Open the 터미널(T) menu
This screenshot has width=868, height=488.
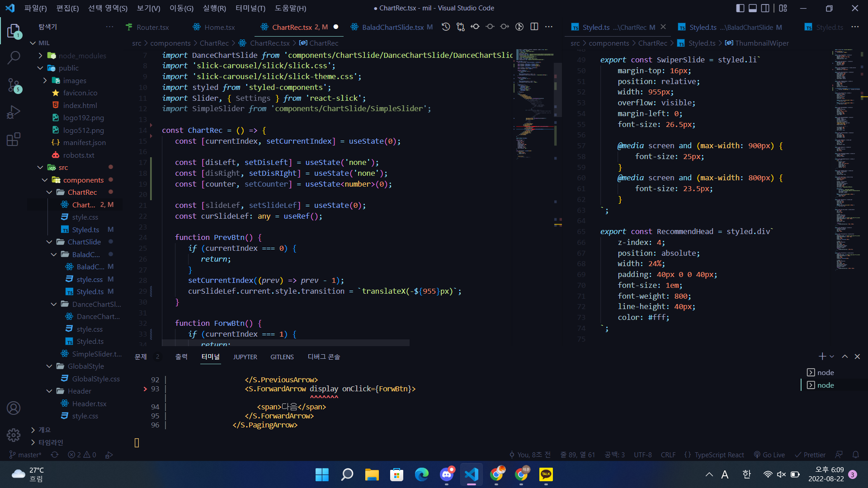250,8
